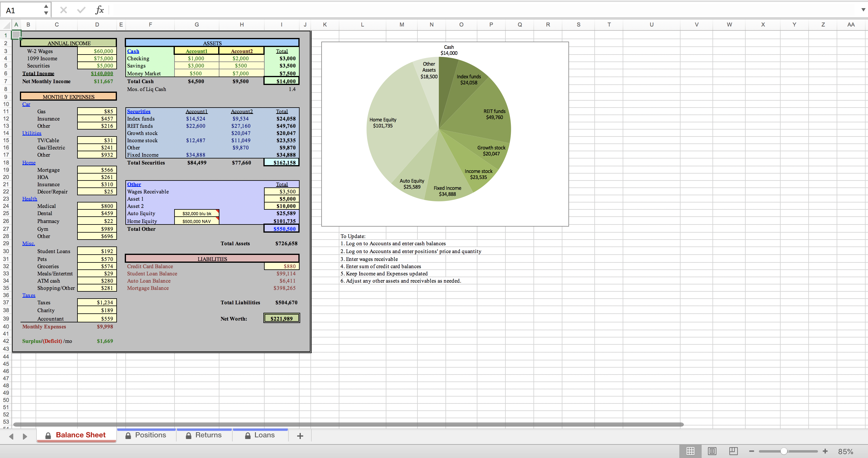Viewport: 868px width, 458px height.
Task: Select the Balance Sheet tab
Action: point(76,435)
